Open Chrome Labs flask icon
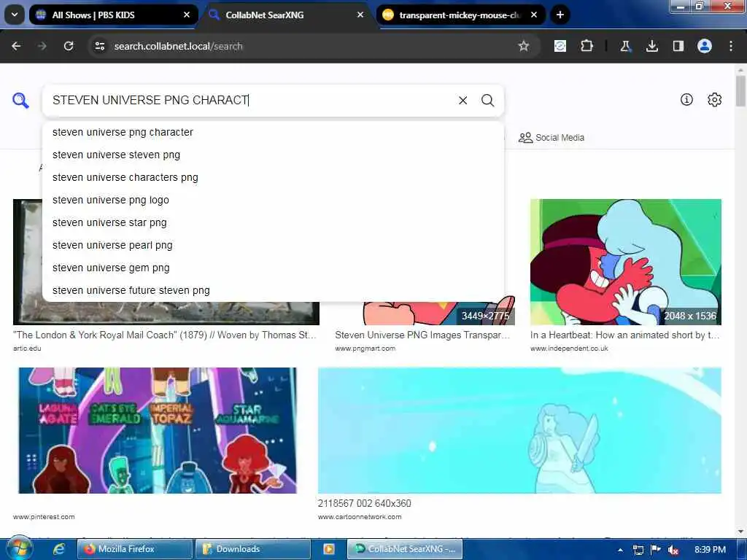Screen dimensions: 747x560 click(x=625, y=46)
